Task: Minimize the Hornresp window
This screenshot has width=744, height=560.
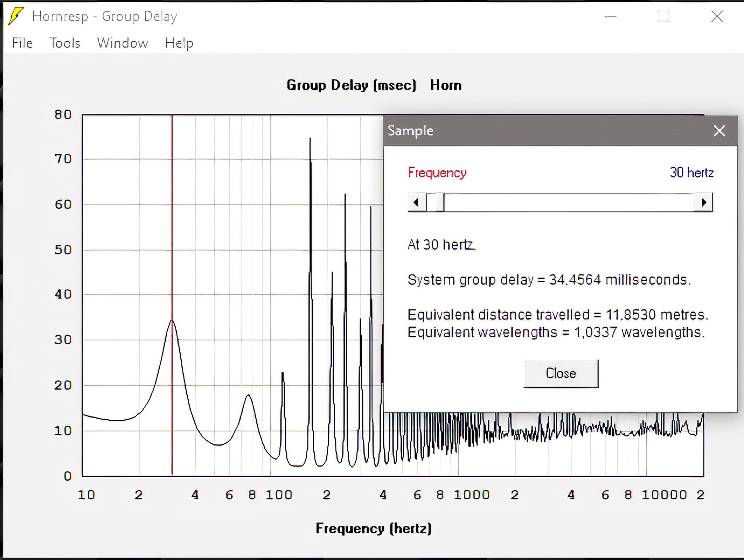Action: 611,17
